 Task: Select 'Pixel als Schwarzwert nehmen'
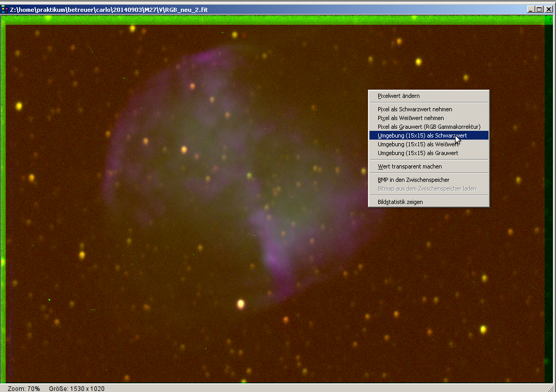tap(415, 109)
